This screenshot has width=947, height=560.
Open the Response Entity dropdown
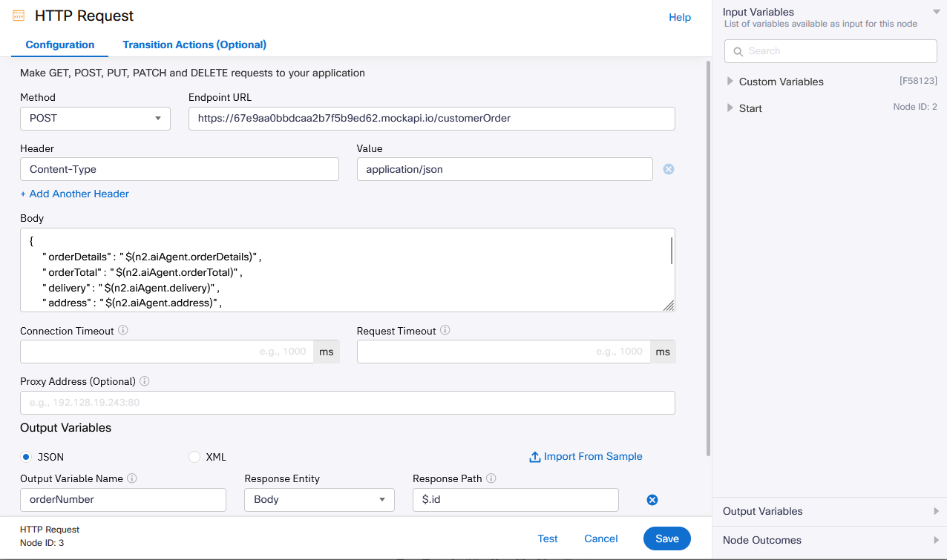pyautogui.click(x=319, y=500)
